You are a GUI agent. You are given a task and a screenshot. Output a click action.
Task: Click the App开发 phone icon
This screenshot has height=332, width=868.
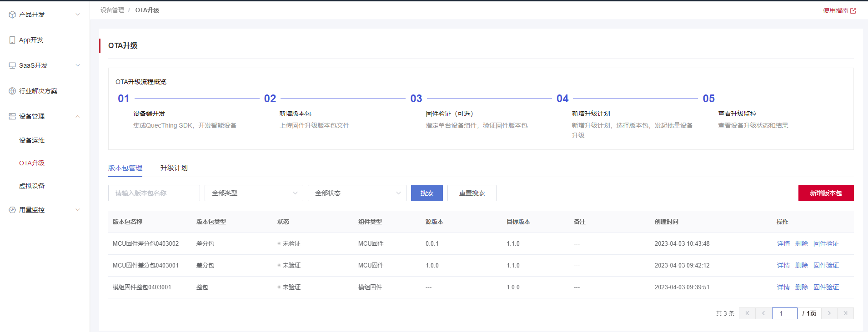12,40
